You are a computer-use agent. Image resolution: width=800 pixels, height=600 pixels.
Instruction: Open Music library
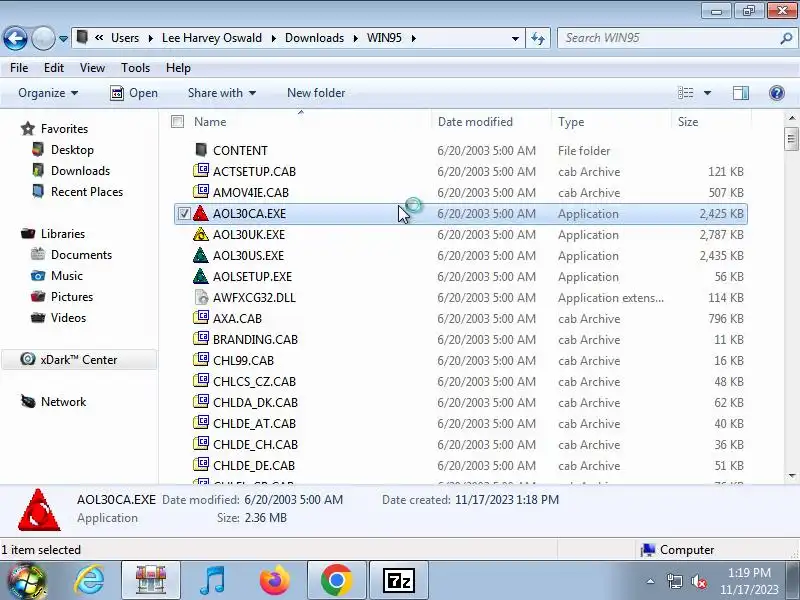click(x=66, y=276)
